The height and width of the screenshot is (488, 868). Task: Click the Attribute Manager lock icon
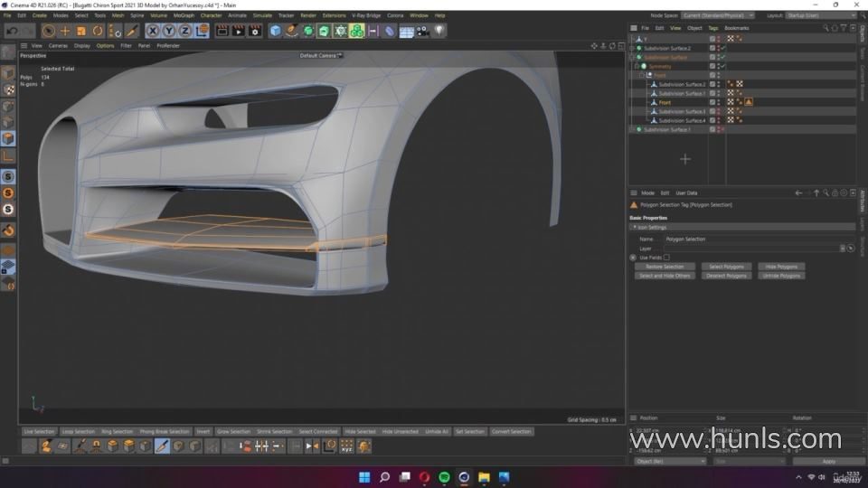835,193
